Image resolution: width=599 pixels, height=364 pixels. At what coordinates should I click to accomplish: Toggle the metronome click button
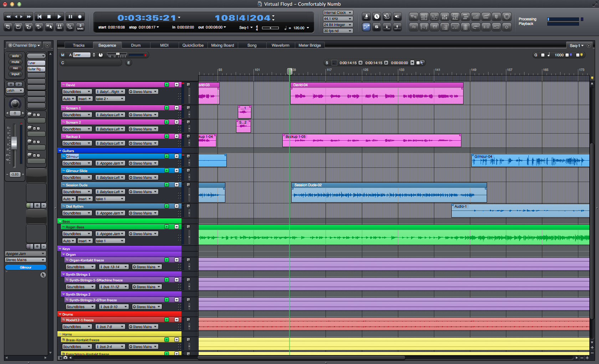pyautogui.click(x=387, y=16)
